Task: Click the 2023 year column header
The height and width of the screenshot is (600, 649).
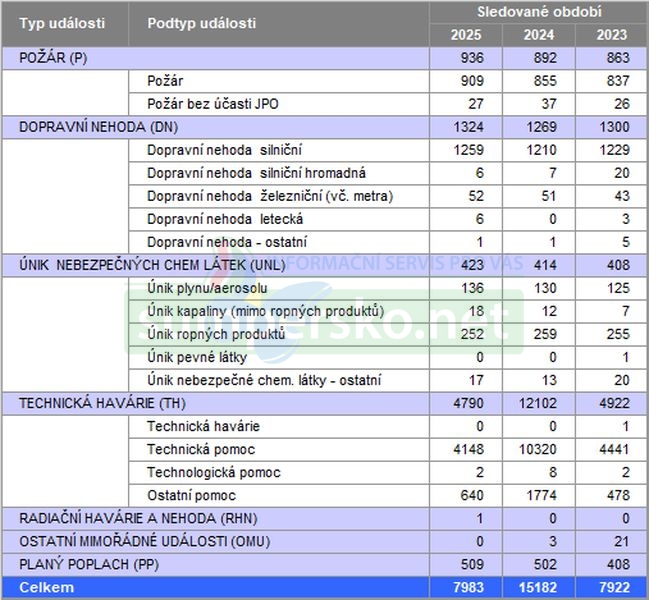Action: click(x=611, y=35)
